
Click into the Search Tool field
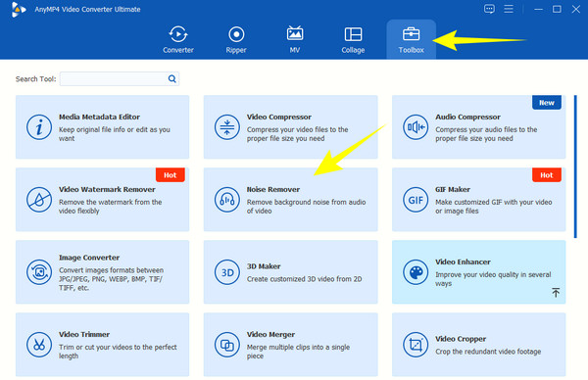[x=120, y=78]
